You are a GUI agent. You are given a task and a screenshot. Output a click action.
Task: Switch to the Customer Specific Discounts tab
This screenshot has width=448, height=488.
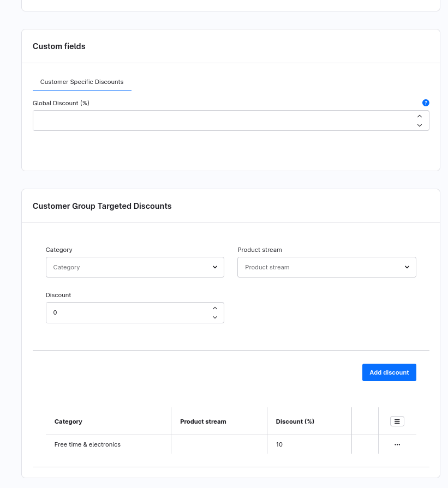pyautogui.click(x=82, y=82)
